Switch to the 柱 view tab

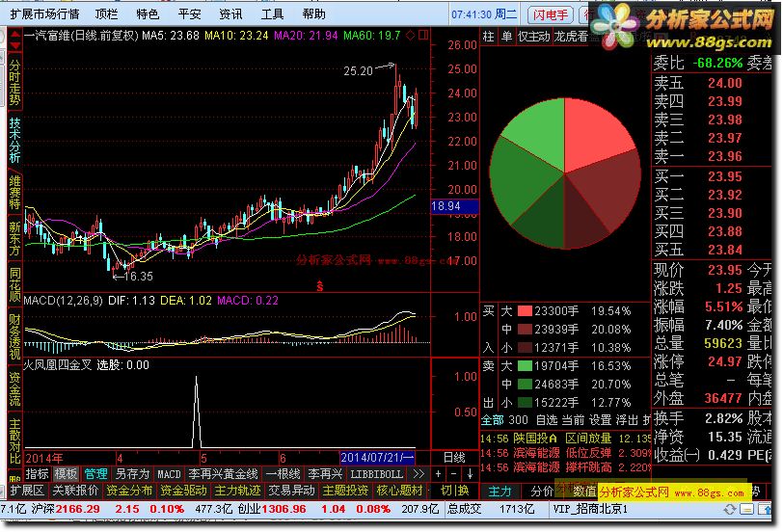pos(488,37)
